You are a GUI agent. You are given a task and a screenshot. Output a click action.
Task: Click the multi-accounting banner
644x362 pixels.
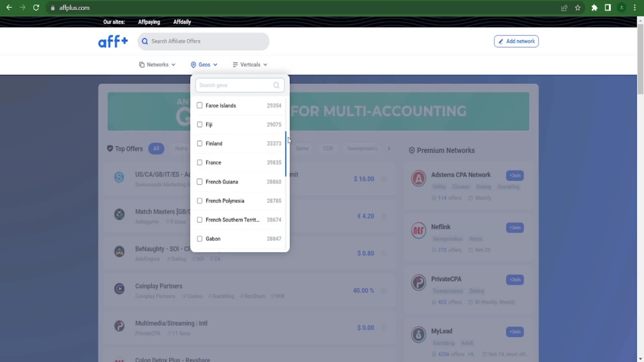(x=318, y=111)
